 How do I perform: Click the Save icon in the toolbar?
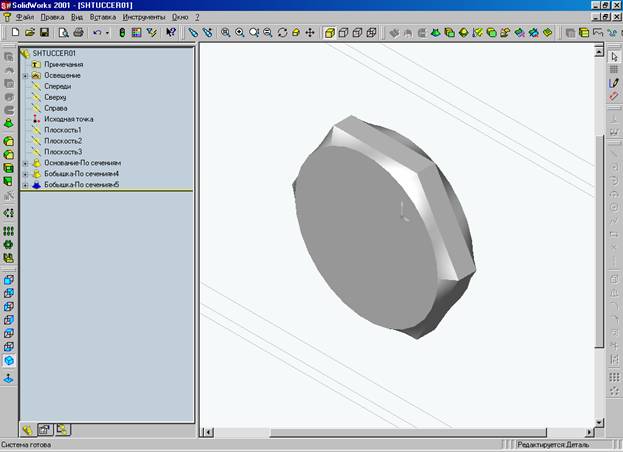[45, 32]
